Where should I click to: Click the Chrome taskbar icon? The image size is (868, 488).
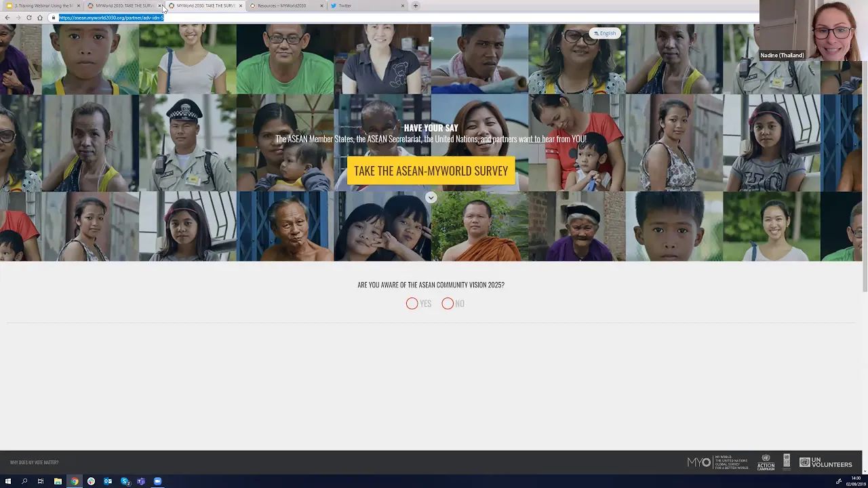(75, 481)
